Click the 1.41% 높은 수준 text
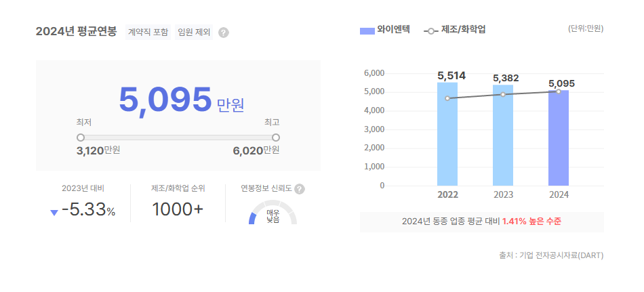This screenshot has width=644, height=292. tap(532, 222)
